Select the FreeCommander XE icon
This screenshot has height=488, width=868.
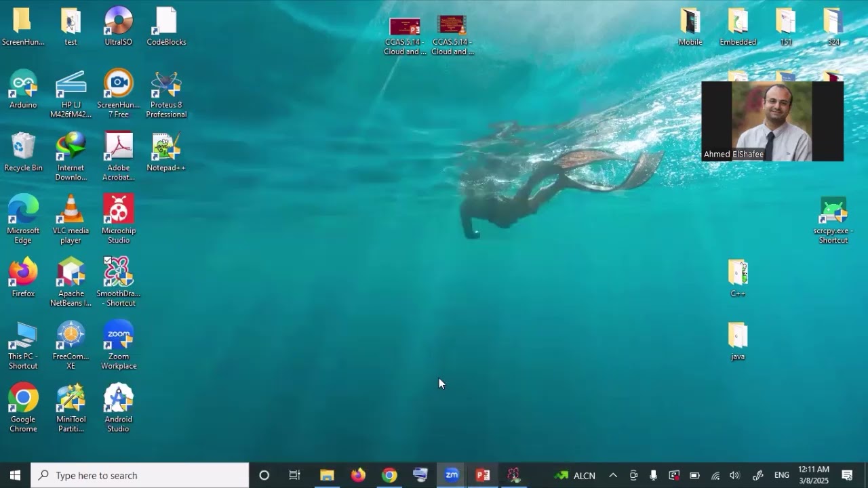click(71, 346)
